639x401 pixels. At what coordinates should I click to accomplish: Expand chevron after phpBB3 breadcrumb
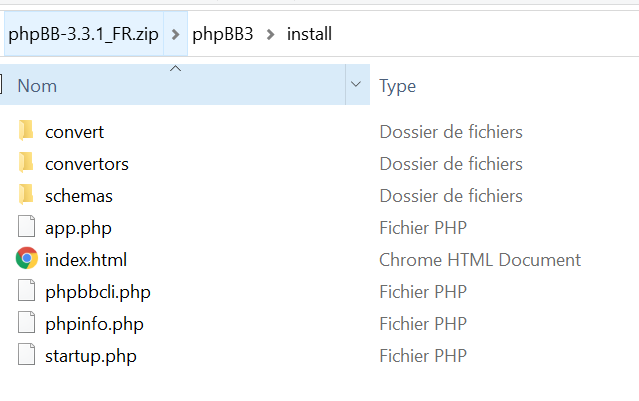click(270, 34)
